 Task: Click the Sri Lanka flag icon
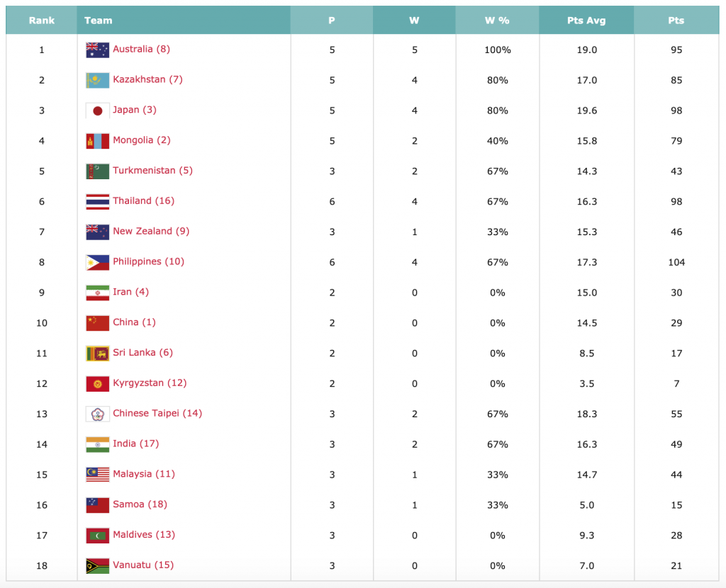[97, 353]
